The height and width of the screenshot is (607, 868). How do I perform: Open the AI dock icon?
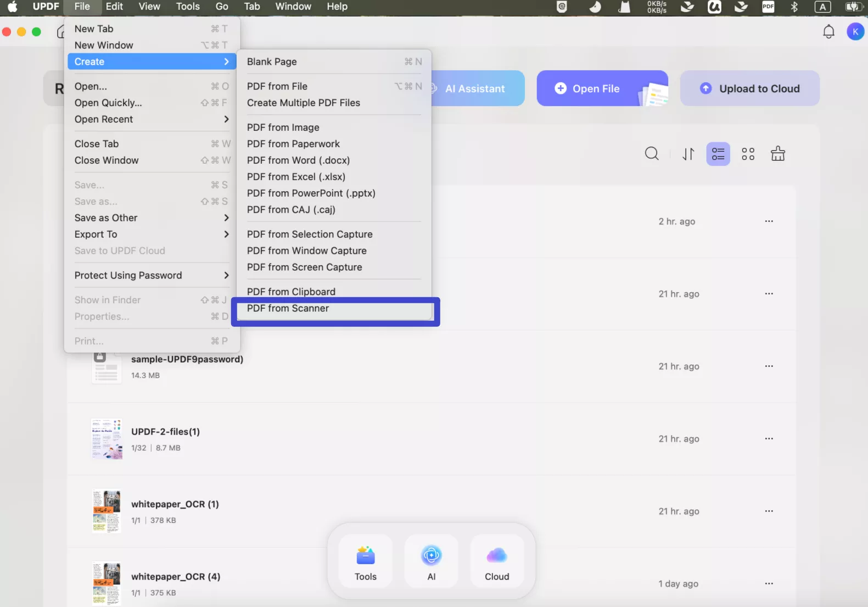432,562
